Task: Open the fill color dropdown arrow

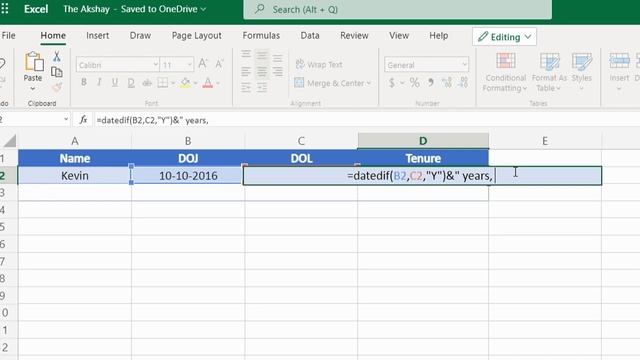Action: pyautogui.click(x=195, y=83)
